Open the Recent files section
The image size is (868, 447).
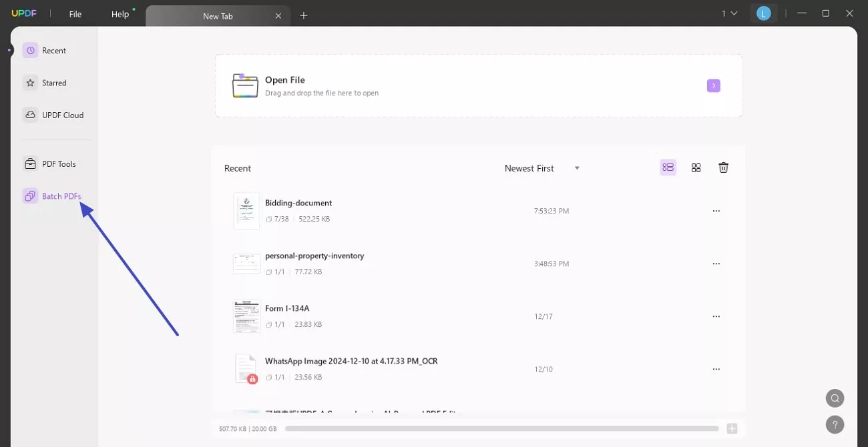tap(53, 50)
